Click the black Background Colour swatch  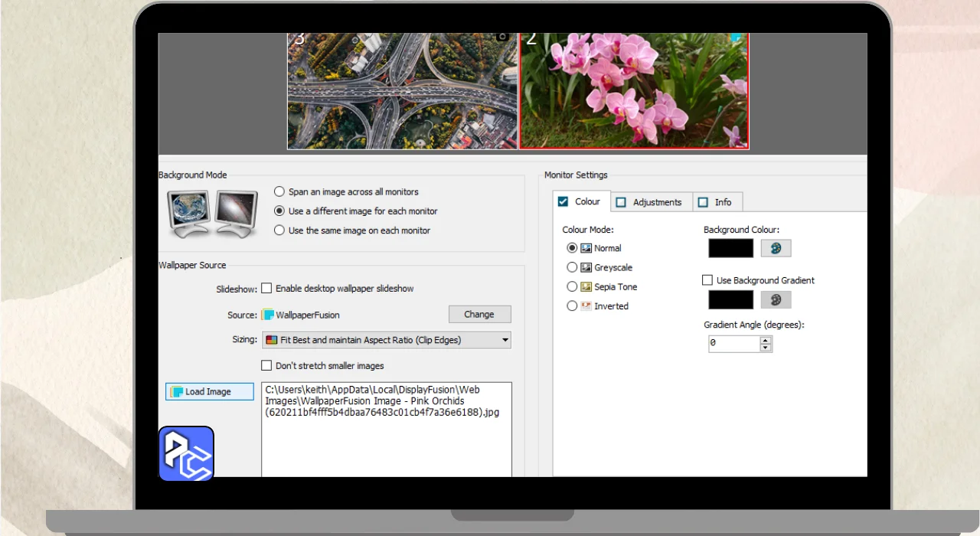pyautogui.click(x=731, y=248)
